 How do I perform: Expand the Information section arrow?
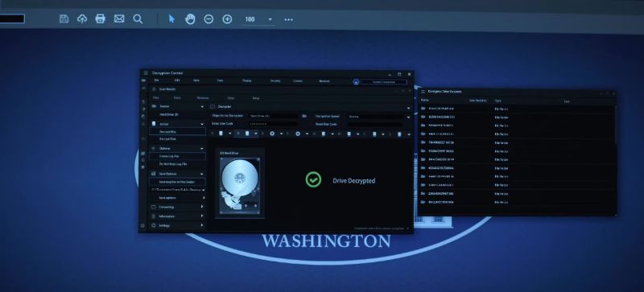pyautogui.click(x=203, y=216)
